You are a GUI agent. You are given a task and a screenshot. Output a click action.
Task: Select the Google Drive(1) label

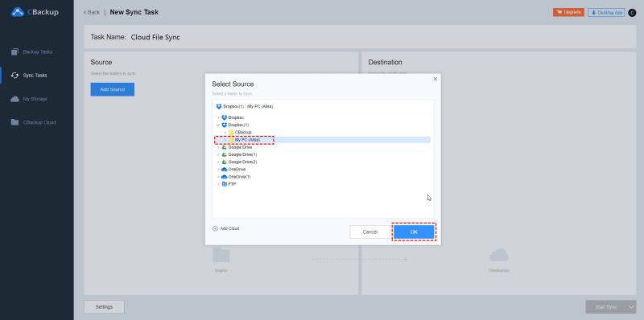click(x=242, y=154)
